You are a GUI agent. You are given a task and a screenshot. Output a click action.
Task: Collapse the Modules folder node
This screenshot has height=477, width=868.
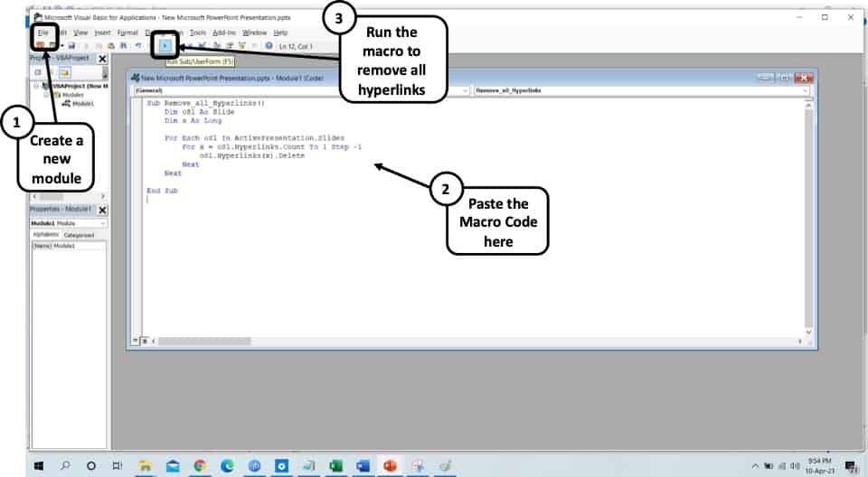pos(47,95)
